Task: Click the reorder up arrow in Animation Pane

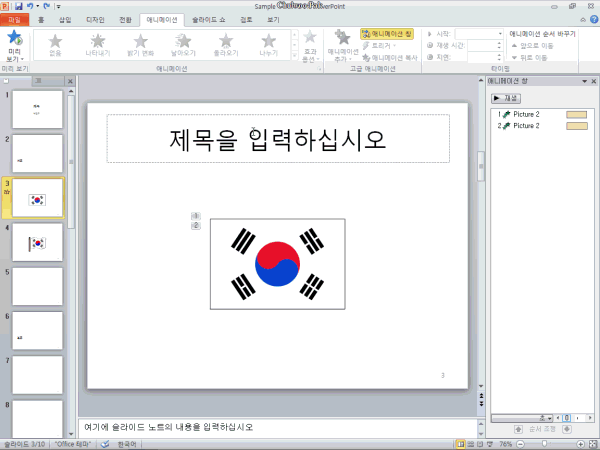Action: 518,429
